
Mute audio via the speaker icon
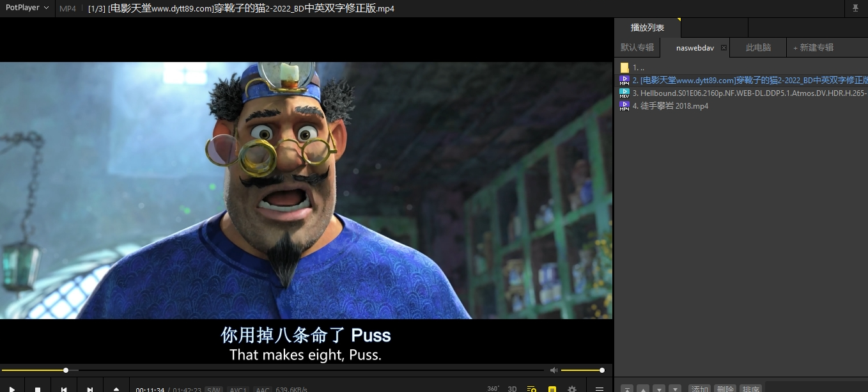[554, 370]
